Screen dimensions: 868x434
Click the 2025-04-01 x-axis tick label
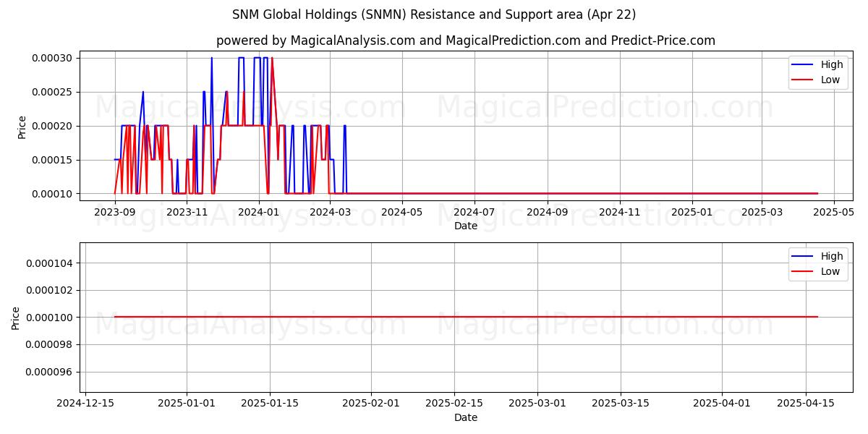(x=722, y=404)
